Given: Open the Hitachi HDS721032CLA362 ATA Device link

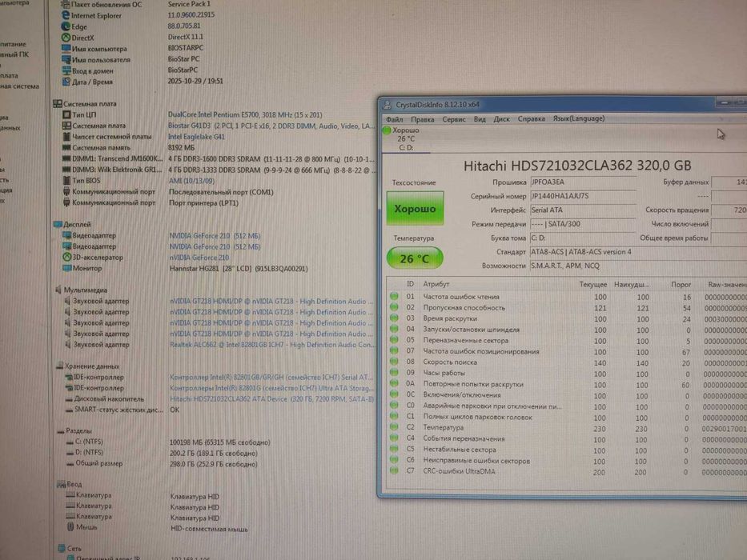Looking at the screenshot, I should [x=271, y=399].
